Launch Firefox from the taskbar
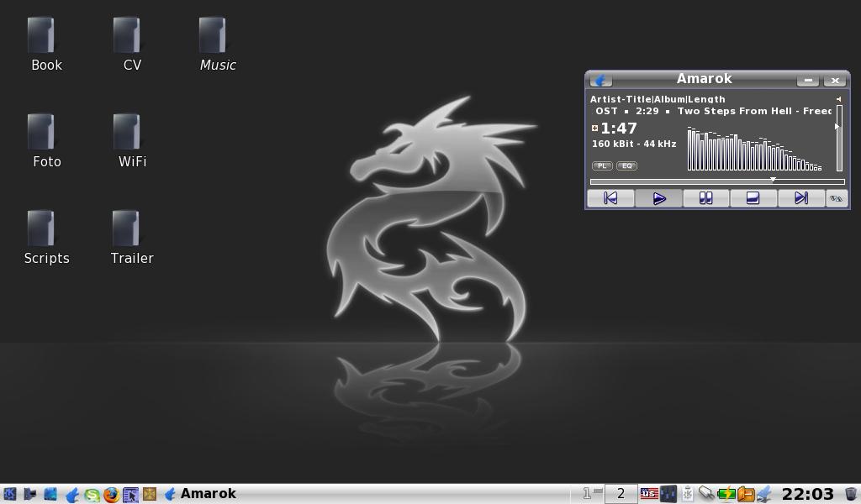The width and height of the screenshot is (861, 504). pos(111,495)
